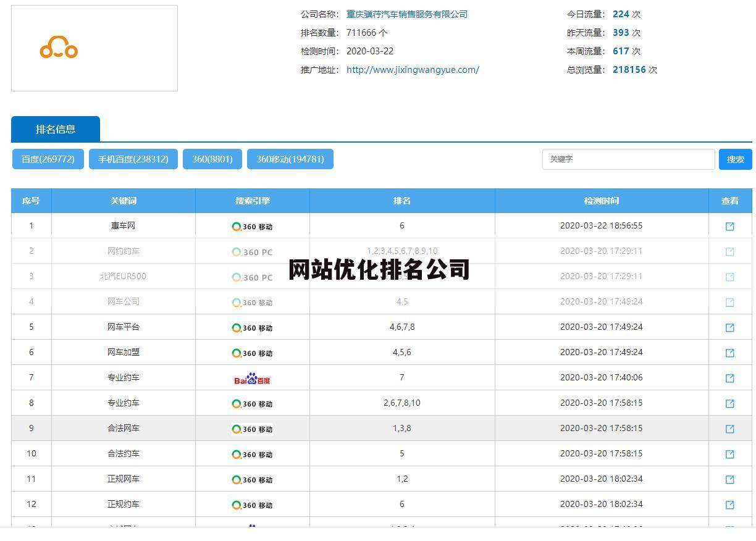Click the 排名 column header
756x541 pixels.
tap(402, 201)
